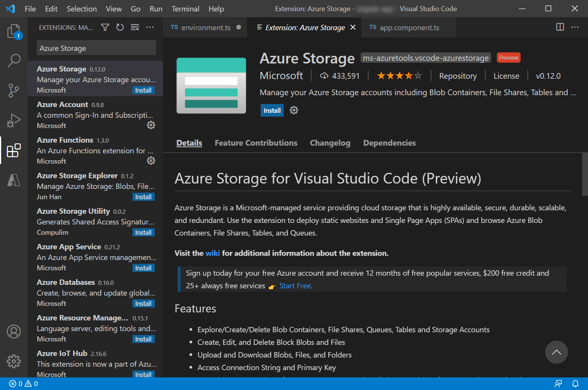
Task: Select the Azure Functions extension entry
Action: tap(95, 150)
